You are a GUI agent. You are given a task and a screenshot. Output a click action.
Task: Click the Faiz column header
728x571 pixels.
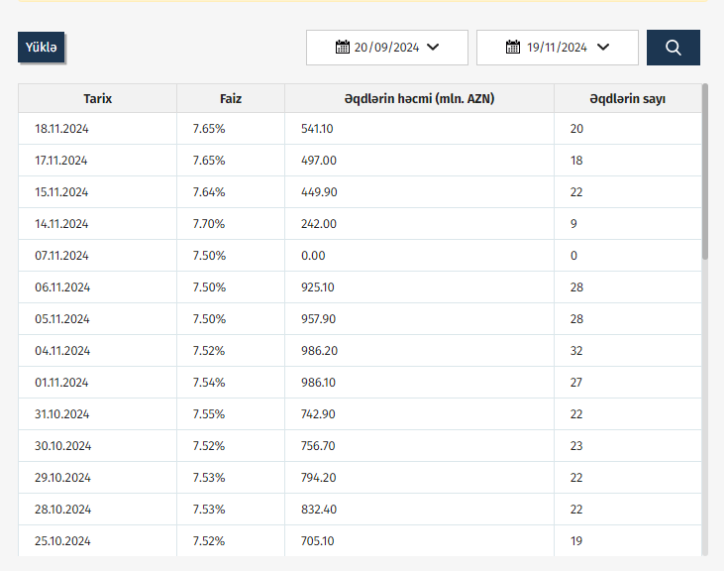pos(230,99)
